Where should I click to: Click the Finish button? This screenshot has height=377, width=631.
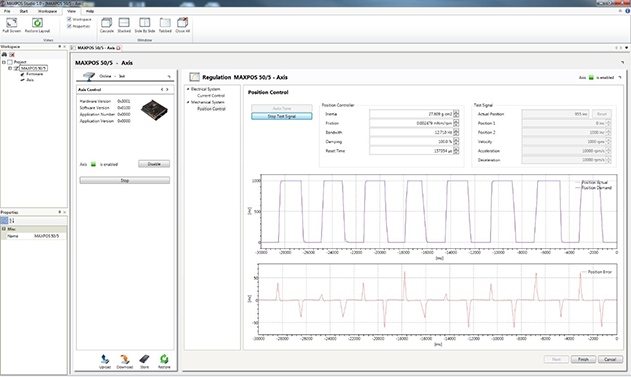(583, 359)
